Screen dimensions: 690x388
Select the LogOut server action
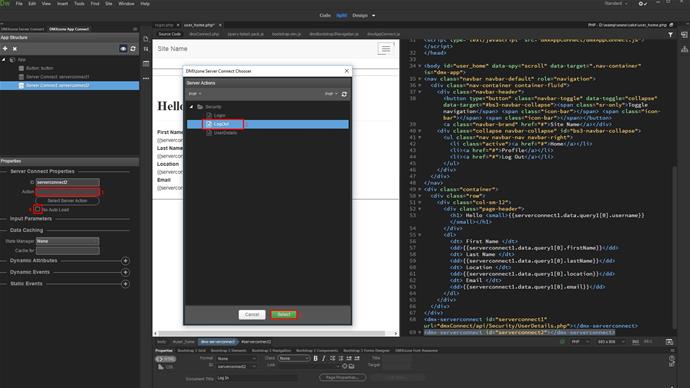point(268,124)
